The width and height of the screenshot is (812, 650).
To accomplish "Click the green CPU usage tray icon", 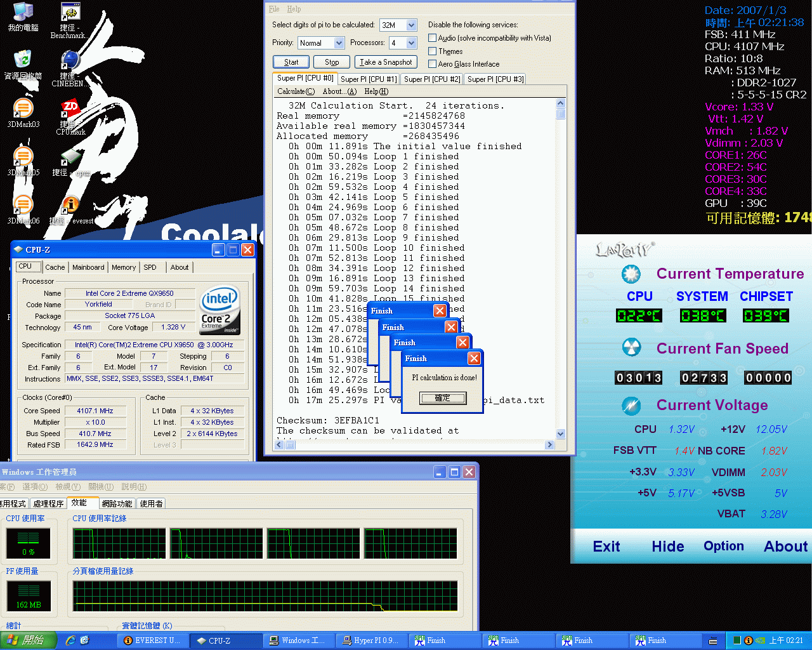I will click(737, 640).
